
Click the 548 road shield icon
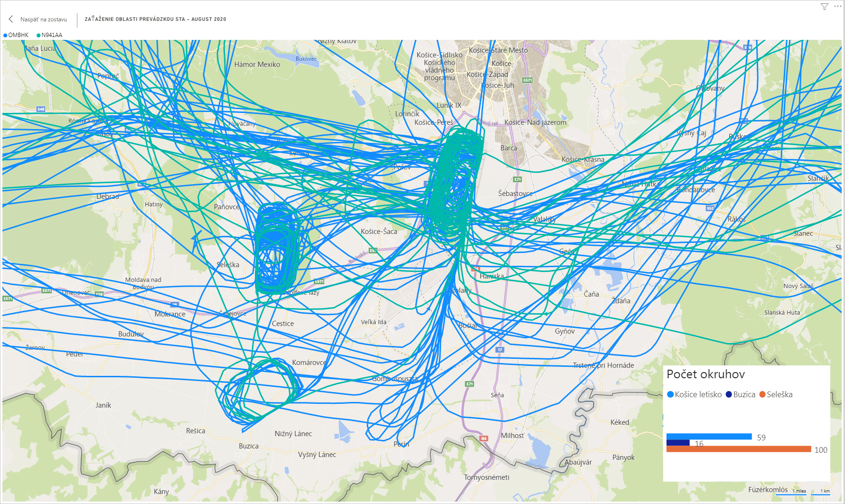pyautogui.click(x=41, y=109)
